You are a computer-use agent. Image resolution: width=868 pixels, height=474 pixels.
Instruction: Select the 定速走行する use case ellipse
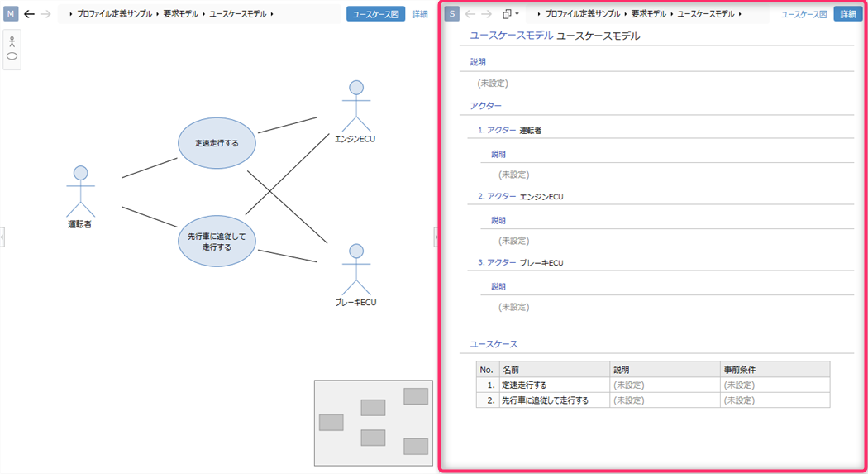217,143
